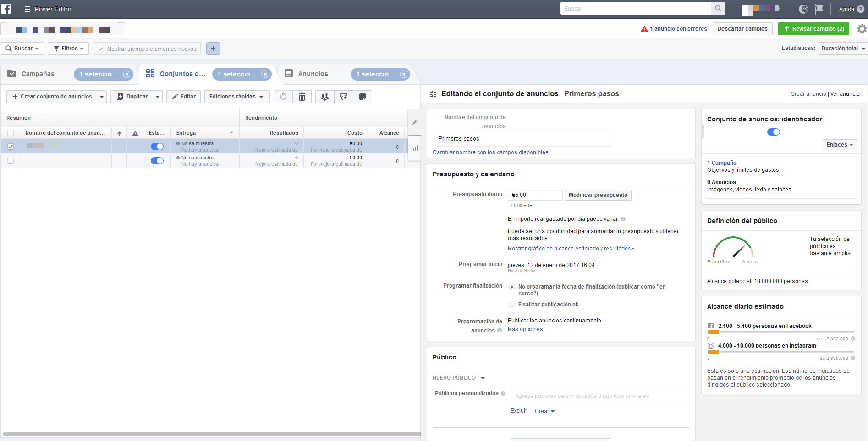The image size is (868, 441).
Task: Sort by the warning triangle column header
Action: (x=135, y=133)
